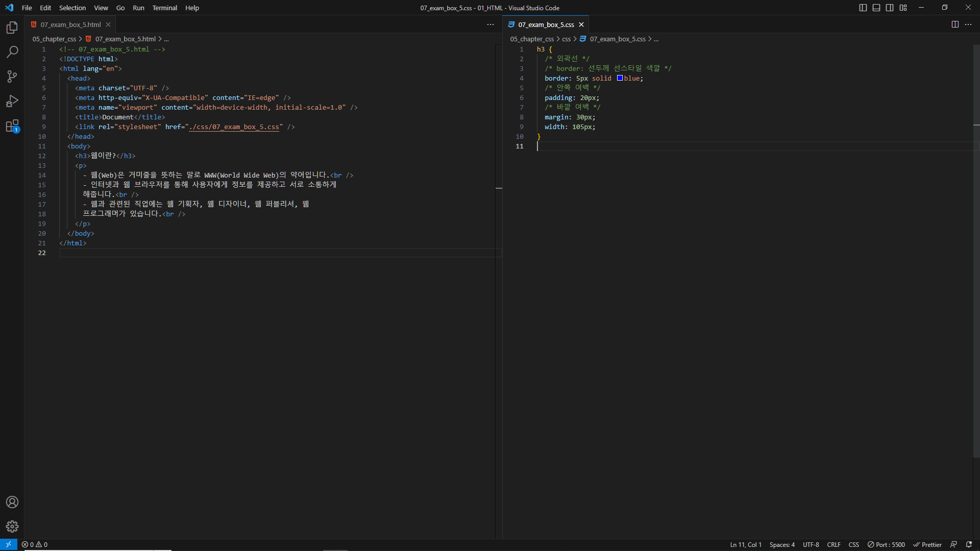Expand 05_chapter_css breadcrumb in CSS editor
Image resolution: width=980 pixels, height=551 pixels.
(532, 39)
